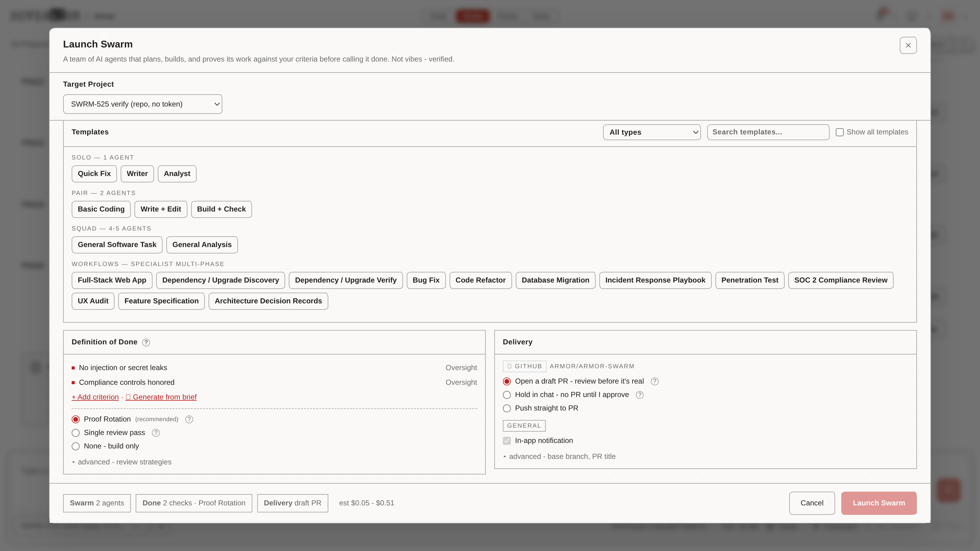This screenshot has width=980, height=551.
Task: Show Single review pass help tooltip
Action: 156,433
